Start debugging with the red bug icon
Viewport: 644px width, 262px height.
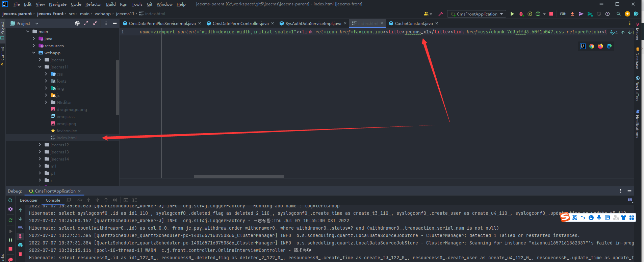[x=521, y=14]
